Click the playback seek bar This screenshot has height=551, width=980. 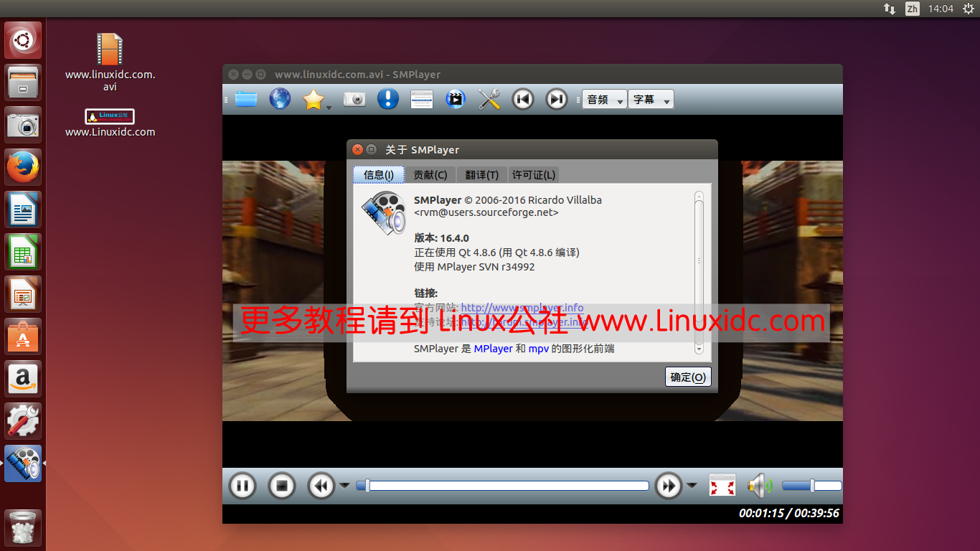[x=503, y=486]
